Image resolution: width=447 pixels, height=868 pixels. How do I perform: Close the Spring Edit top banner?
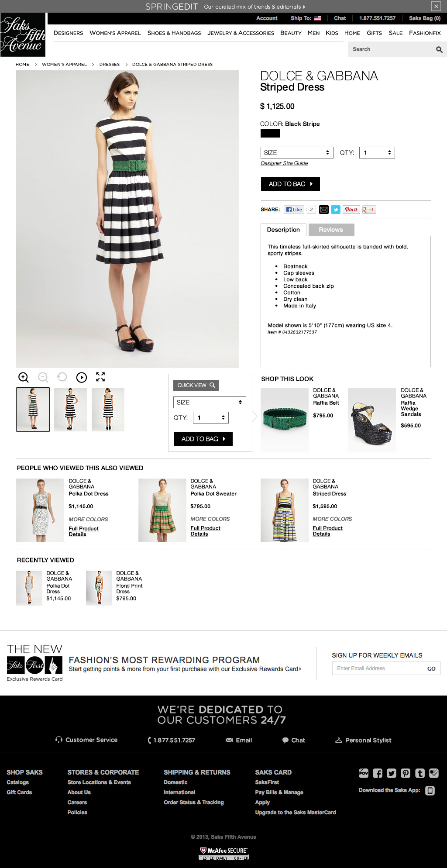[x=436, y=6]
